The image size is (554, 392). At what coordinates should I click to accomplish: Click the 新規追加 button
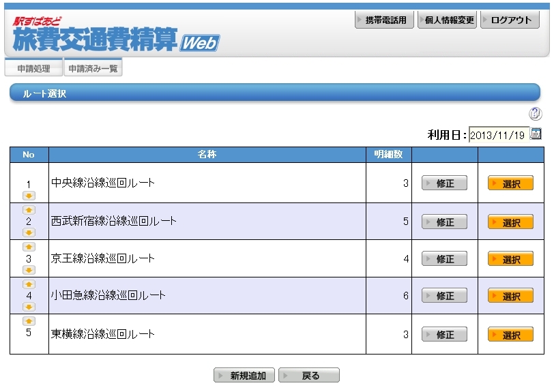(x=244, y=375)
